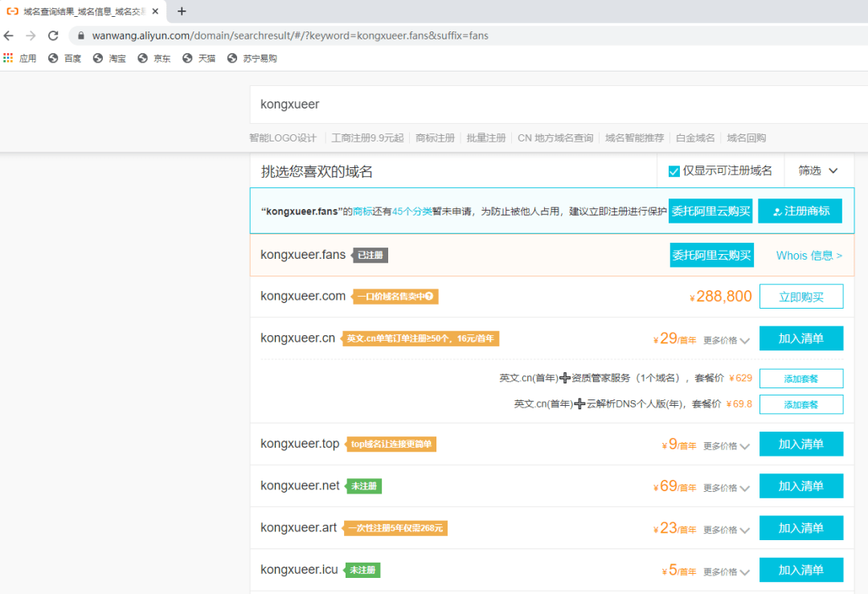The height and width of the screenshot is (594, 868).
Task: Expand the 筛选 filter dropdown
Action: [818, 170]
